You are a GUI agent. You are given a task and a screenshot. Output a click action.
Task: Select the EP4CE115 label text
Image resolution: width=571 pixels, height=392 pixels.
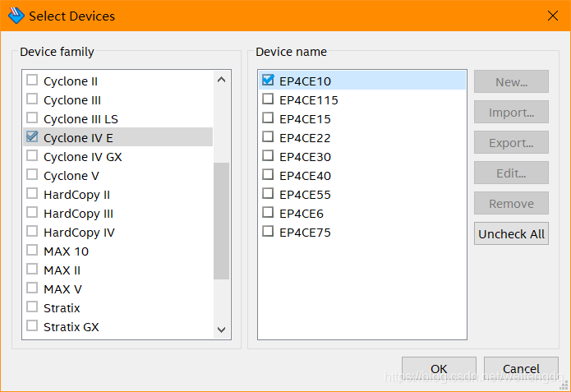pyautogui.click(x=309, y=100)
